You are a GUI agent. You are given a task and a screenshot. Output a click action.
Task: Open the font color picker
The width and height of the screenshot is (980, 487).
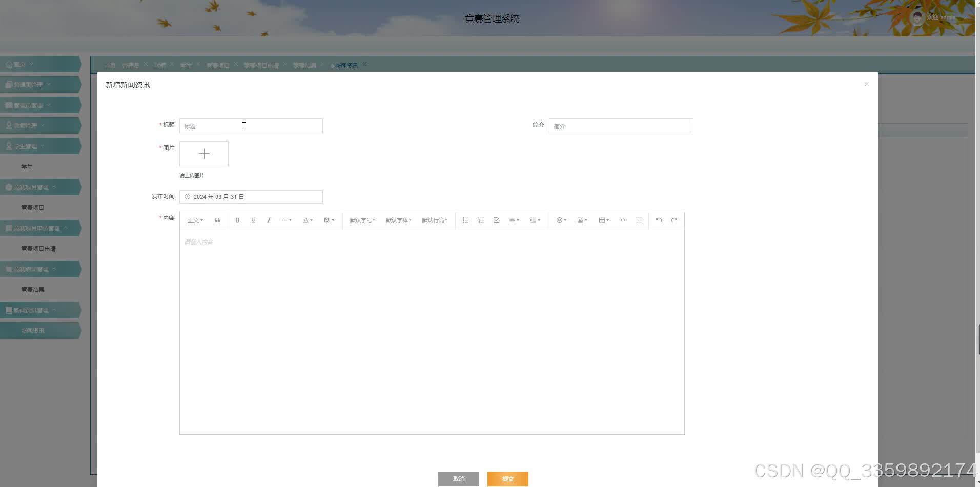coord(308,220)
